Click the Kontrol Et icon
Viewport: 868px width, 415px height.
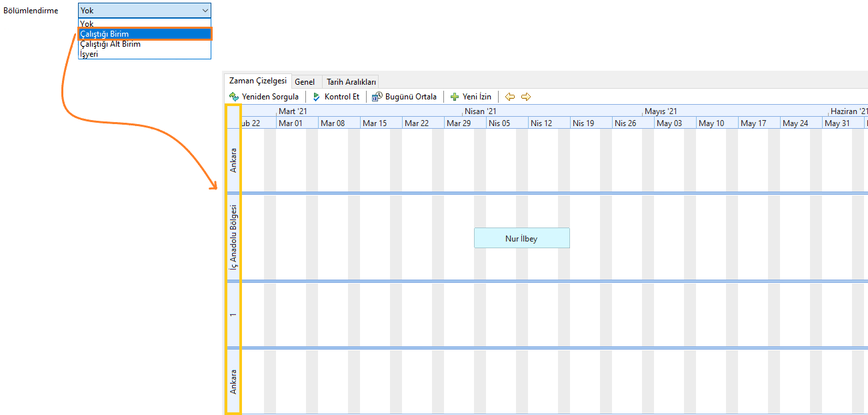coord(317,97)
